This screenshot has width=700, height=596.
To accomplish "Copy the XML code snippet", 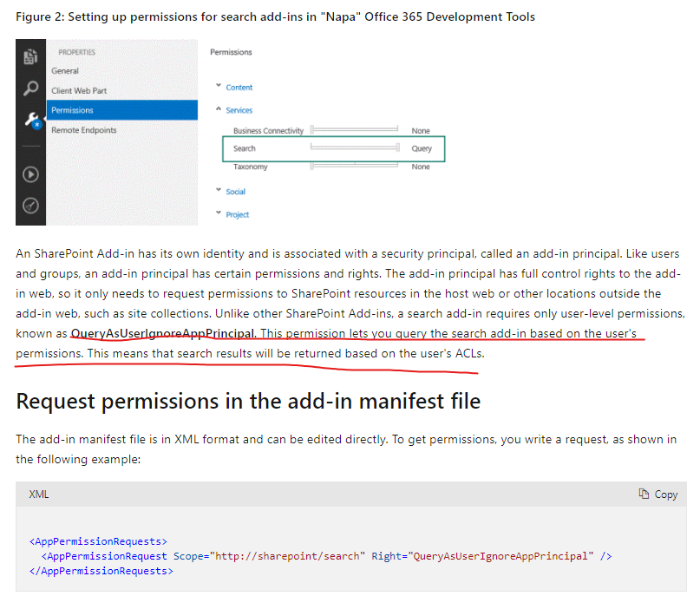I will click(x=658, y=494).
